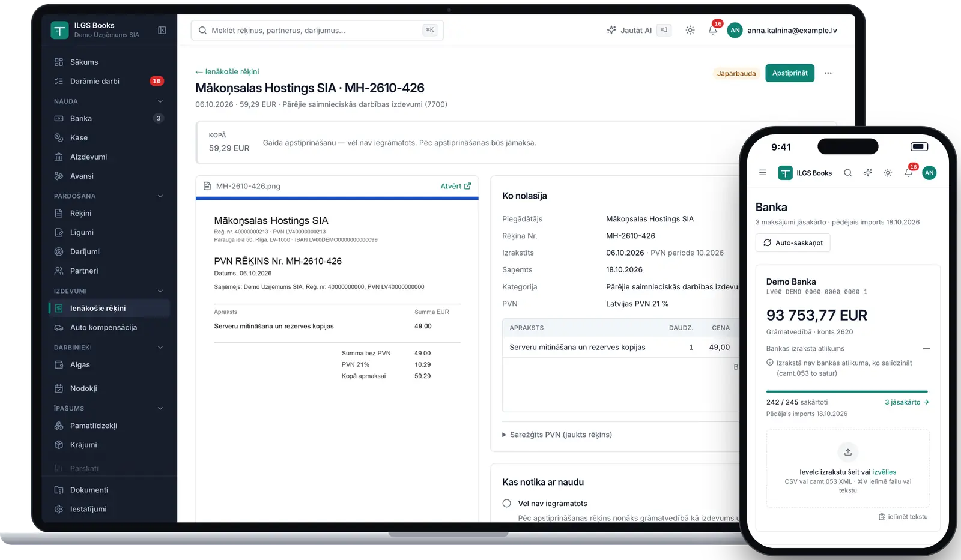The width and height of the screenshot is (961, 560).
Task: Click the Apstiprināt button
Action: click(790, 73)
